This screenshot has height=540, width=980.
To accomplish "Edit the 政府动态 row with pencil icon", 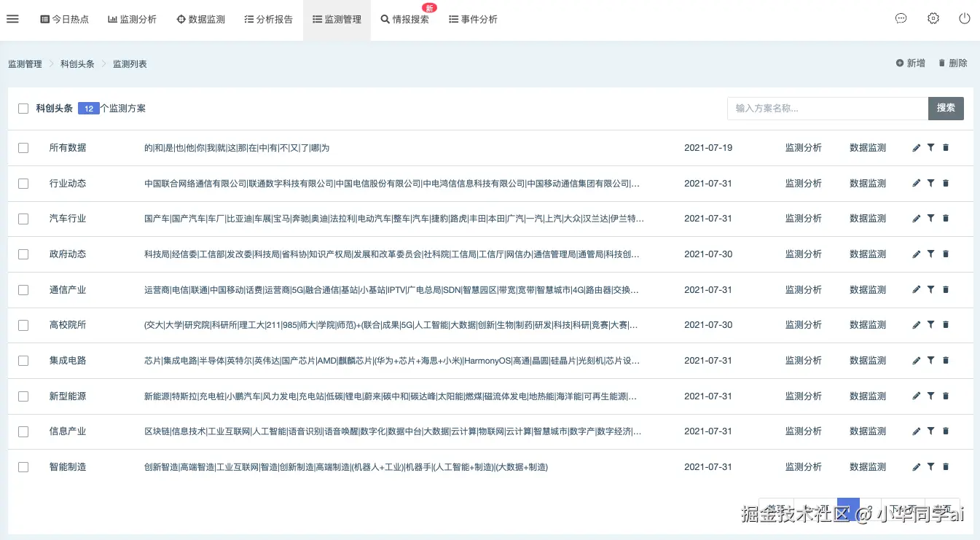I will pyautogui.click(x=917, y=254).
